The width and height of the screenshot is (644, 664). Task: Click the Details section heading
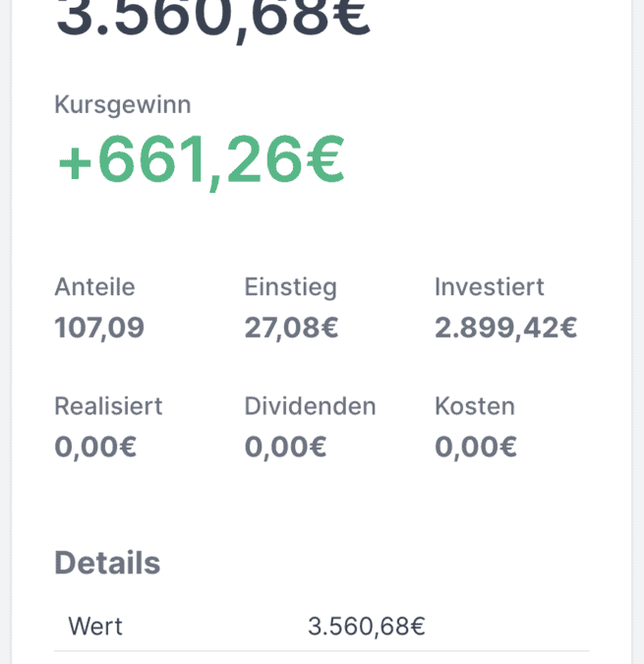(107, 563)
